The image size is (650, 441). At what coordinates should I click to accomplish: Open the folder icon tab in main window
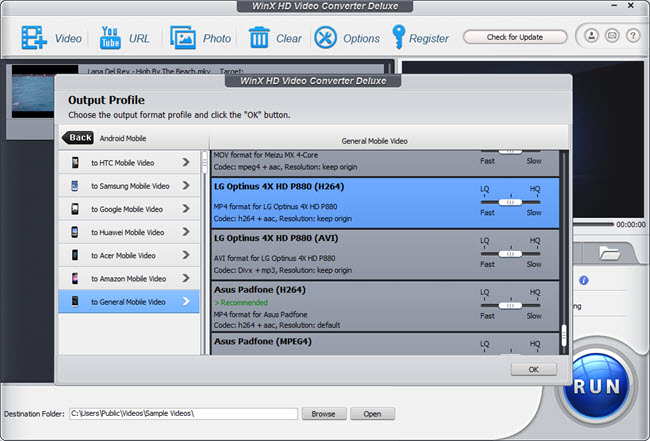(609, 252)
